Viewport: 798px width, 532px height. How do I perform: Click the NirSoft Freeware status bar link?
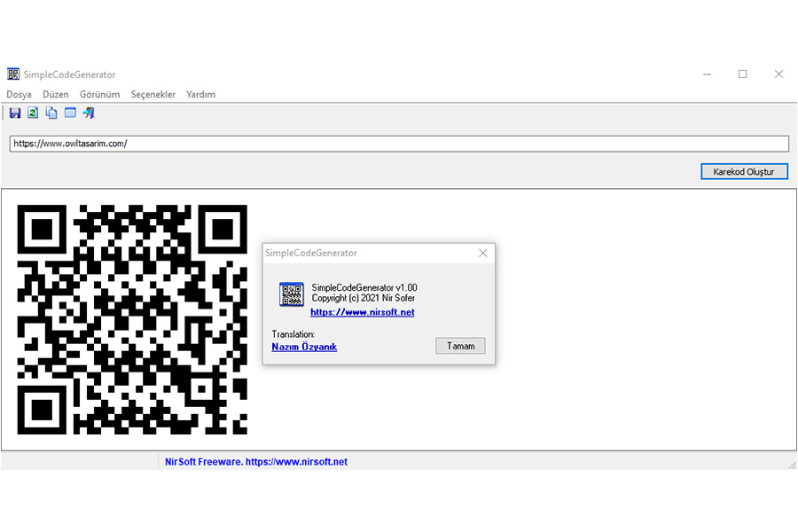tap(256, 462)
